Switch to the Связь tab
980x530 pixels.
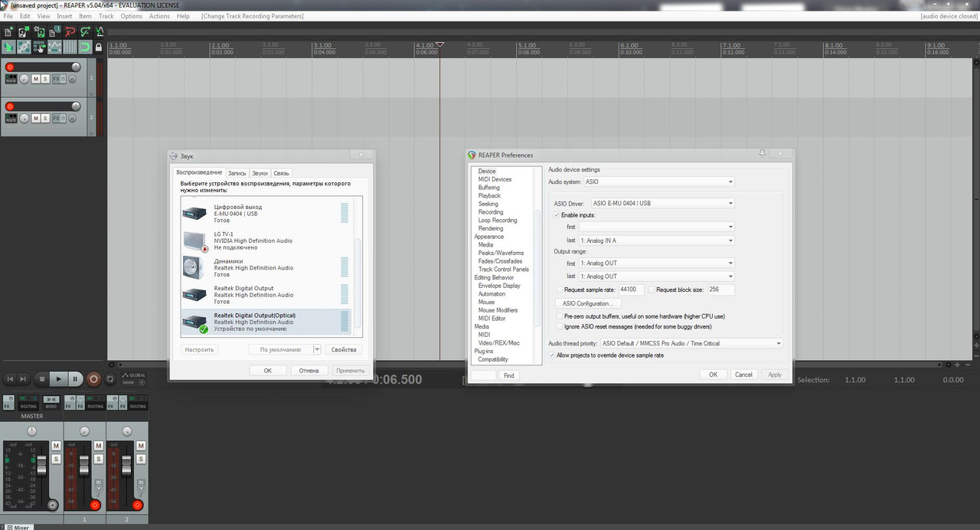[281, 173]
